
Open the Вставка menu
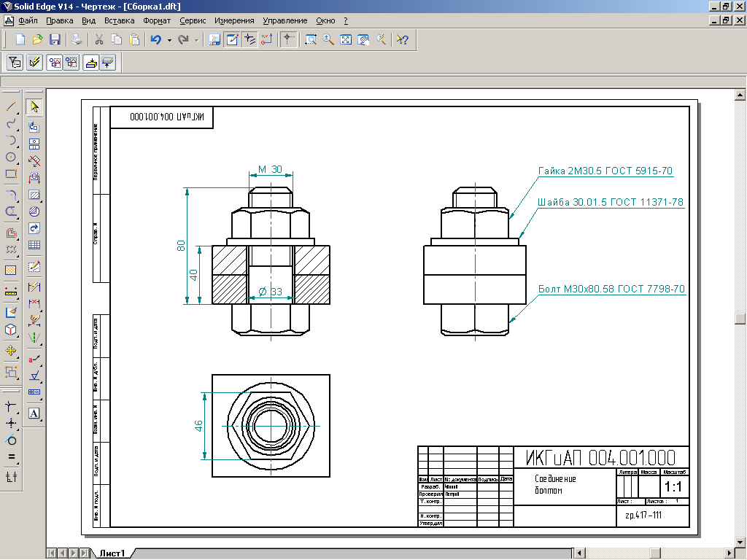(119, 20)
